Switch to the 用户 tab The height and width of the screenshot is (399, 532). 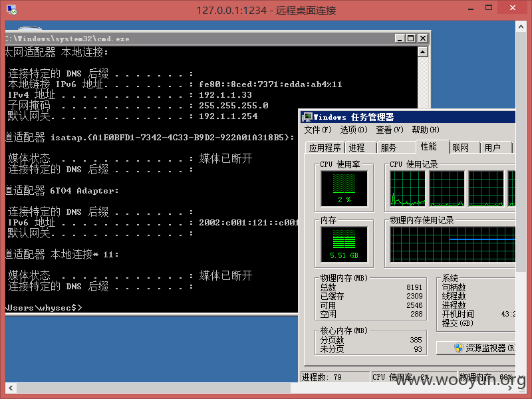496,148
